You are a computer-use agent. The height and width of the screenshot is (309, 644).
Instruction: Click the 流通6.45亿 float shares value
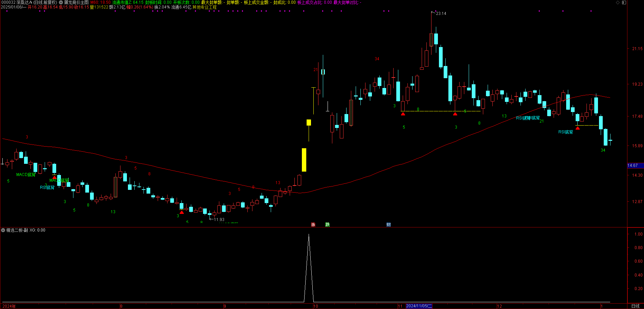pyautogui.click(x=181, y=7)
